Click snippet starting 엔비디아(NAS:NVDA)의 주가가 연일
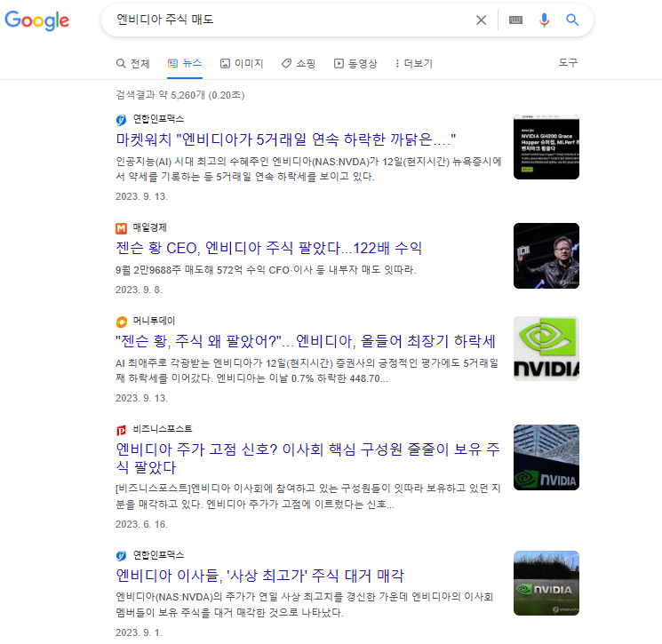662x644 pixels. pos(305,604)
